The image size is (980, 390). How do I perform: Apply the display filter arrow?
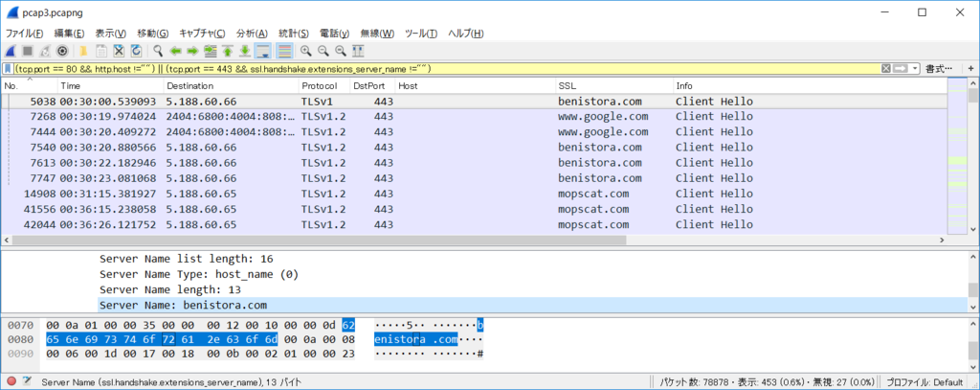900,69
